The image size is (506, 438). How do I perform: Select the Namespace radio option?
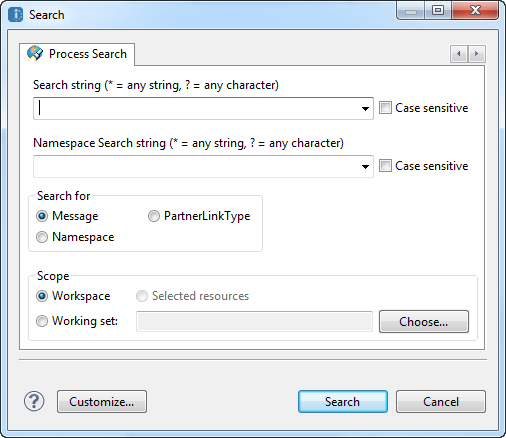pos(42,237)
